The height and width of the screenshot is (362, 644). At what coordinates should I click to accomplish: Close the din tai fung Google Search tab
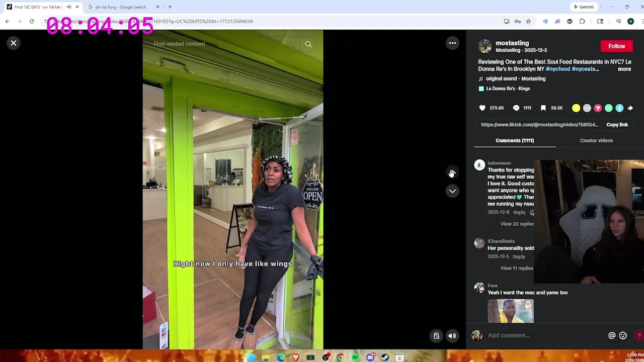click(x=157, y=7)
